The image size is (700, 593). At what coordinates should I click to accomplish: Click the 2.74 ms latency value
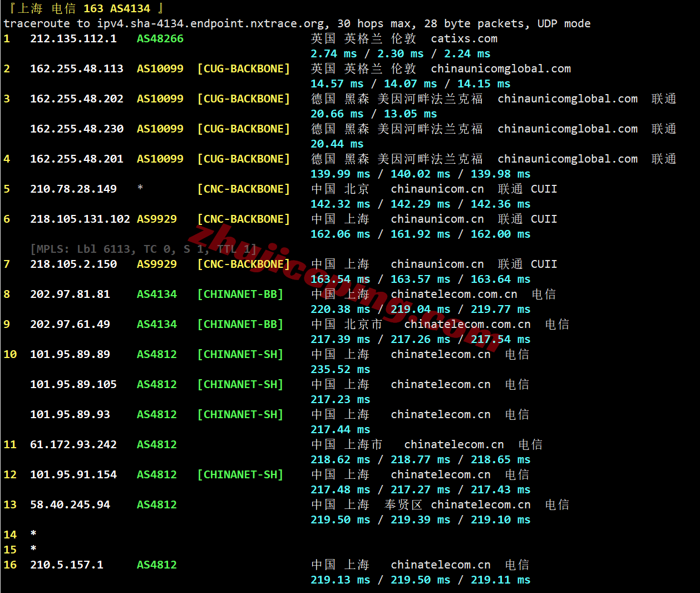[334, 53]
